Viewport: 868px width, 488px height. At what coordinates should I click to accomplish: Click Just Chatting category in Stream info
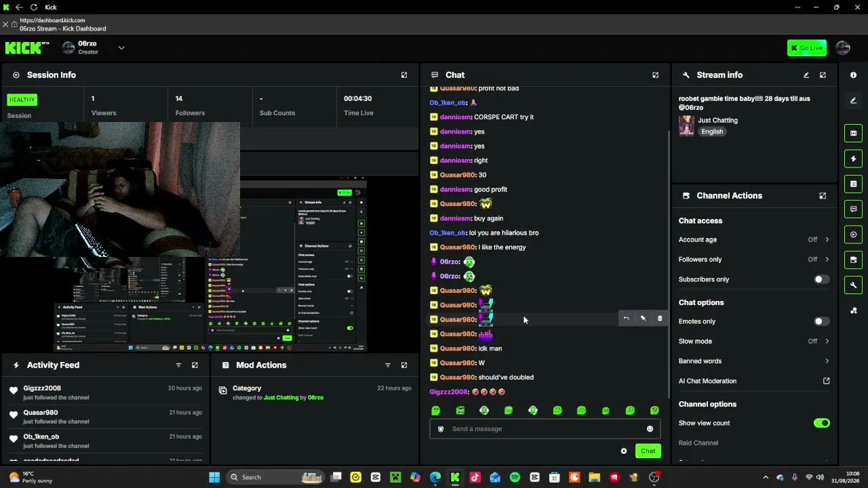717,120
